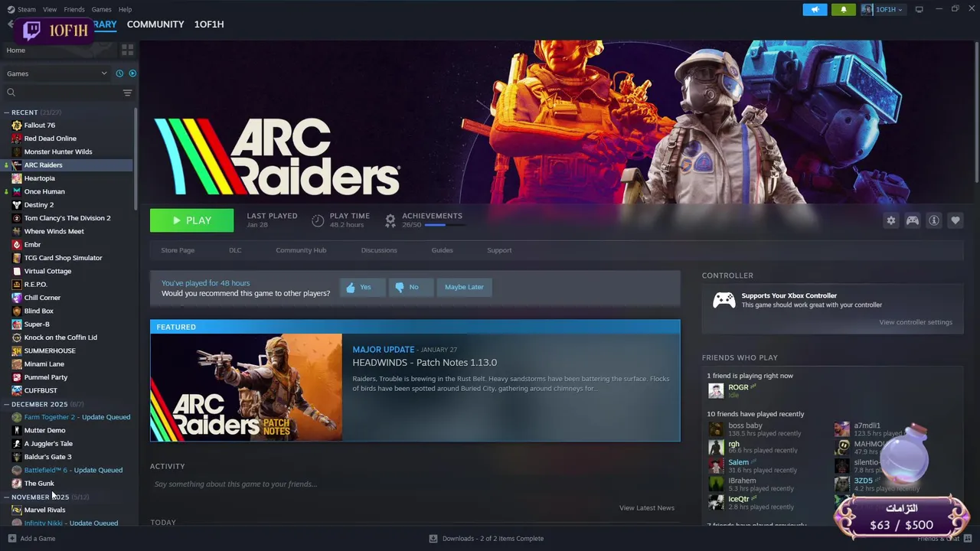Screen dimensions: 980x551
Task: Open the 1OF1H account dropdown arrow
Action: [900, 10]
